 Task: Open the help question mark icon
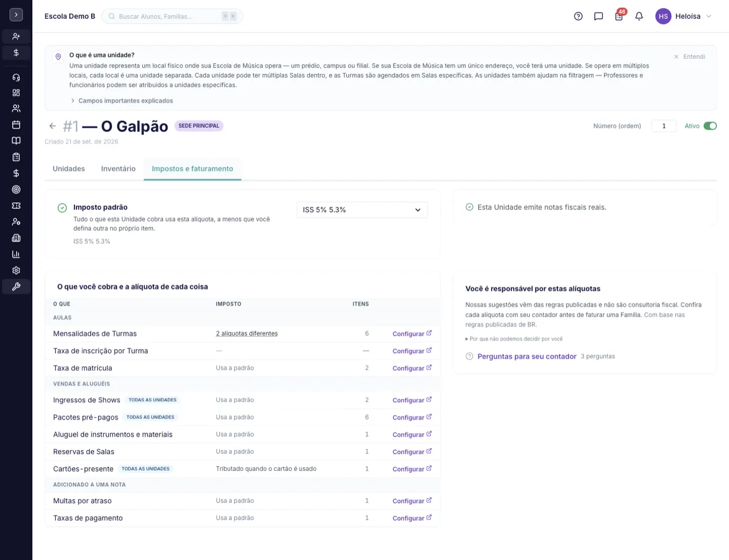(578, 16)
